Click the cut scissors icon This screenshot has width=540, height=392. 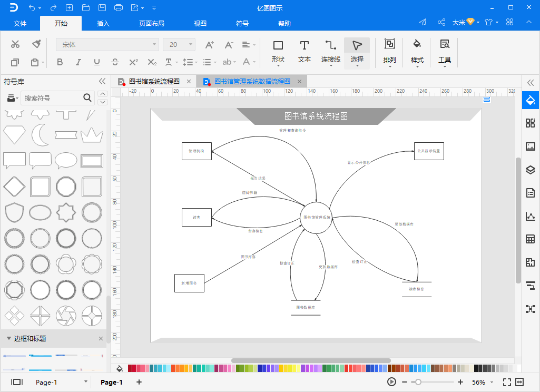click(15, 44)
